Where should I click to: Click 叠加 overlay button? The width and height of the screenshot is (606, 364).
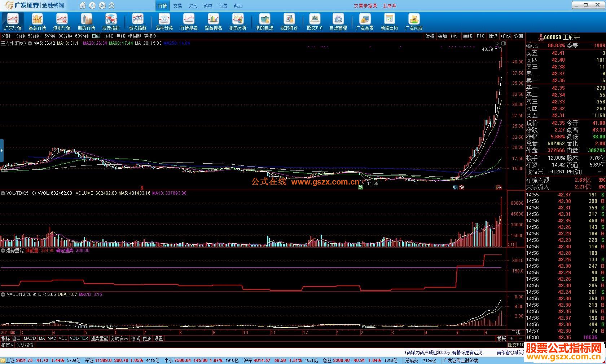coord(443,36)
